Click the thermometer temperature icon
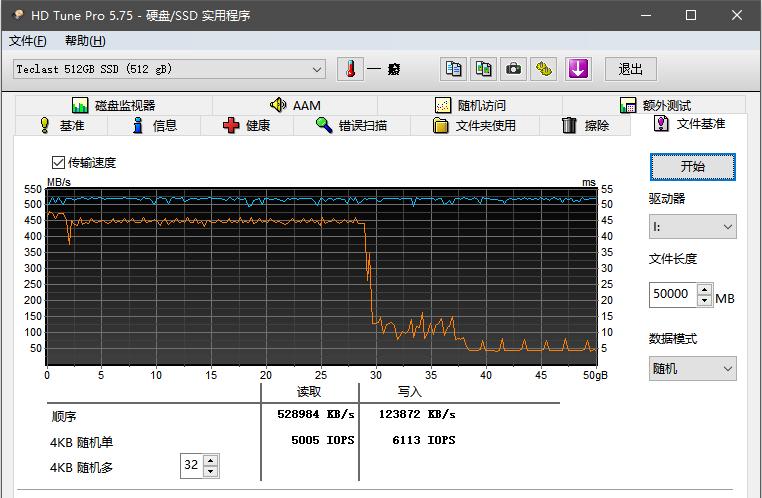 pos(350,69)
